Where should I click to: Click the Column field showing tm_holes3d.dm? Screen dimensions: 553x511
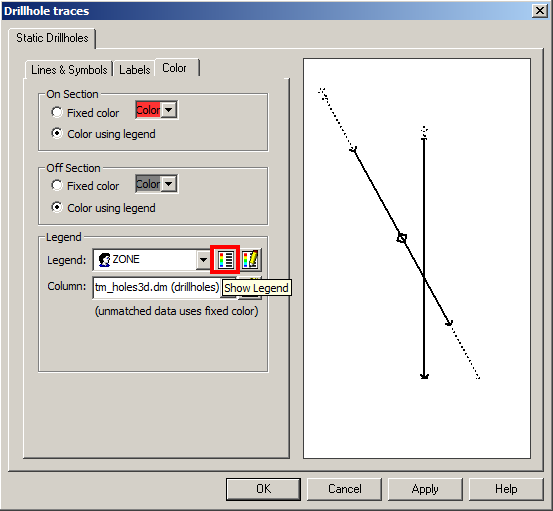[157, 287]
